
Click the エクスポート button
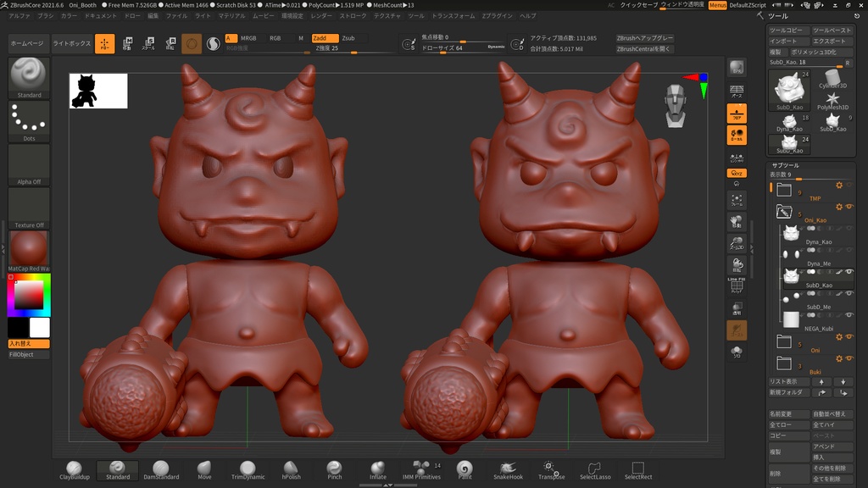coord(832,42)
